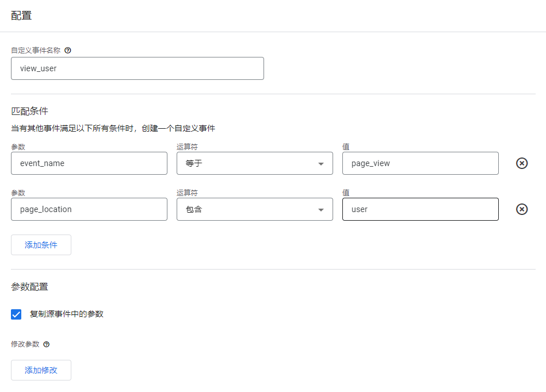Click the 添加条件 button
This screenshot has width=546, height=392.
point(40,245)
